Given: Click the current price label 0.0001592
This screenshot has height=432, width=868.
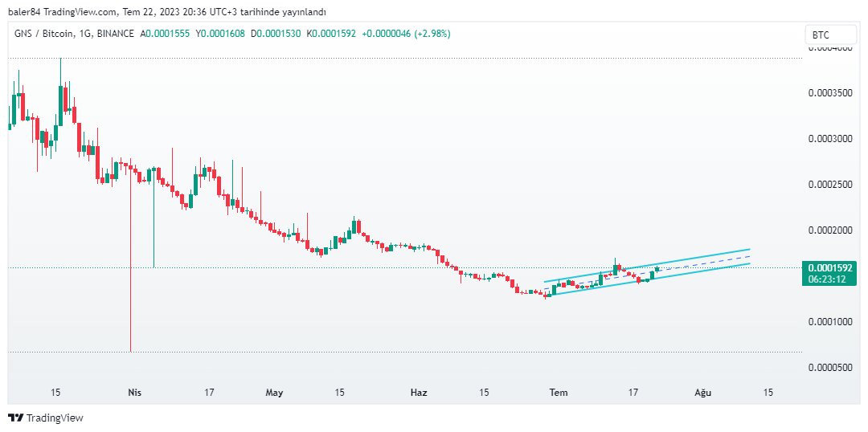Looking at the screenshot, I should coord(829,268).
